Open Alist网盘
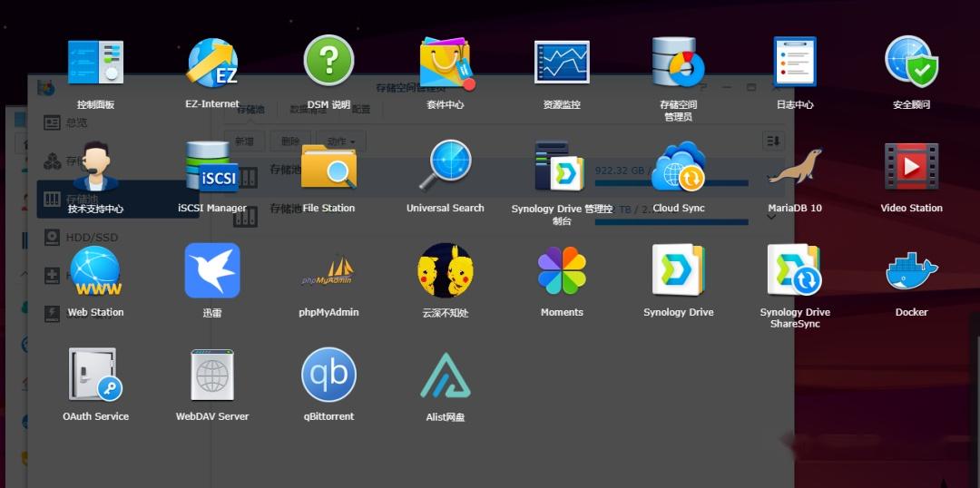 [x=445, y=376]
